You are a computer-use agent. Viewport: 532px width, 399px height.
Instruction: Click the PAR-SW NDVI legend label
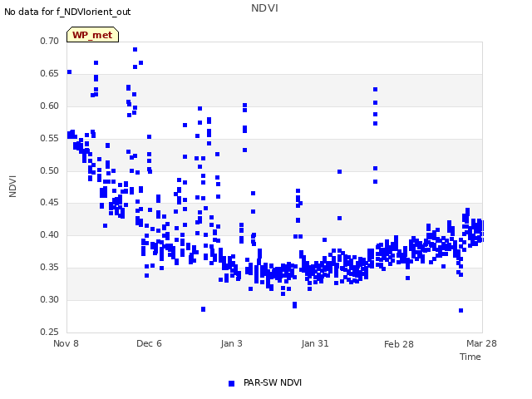click(273, 382)
